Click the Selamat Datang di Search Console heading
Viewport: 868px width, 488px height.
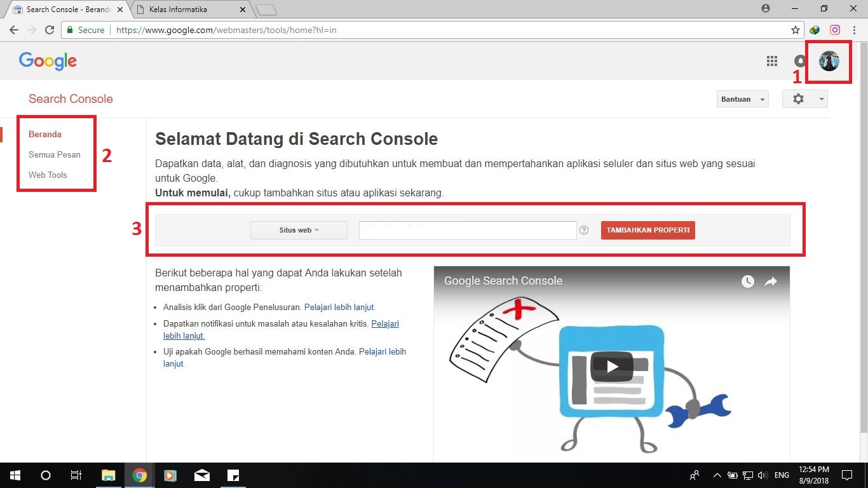pyautogui.click(x=297, y=139)
